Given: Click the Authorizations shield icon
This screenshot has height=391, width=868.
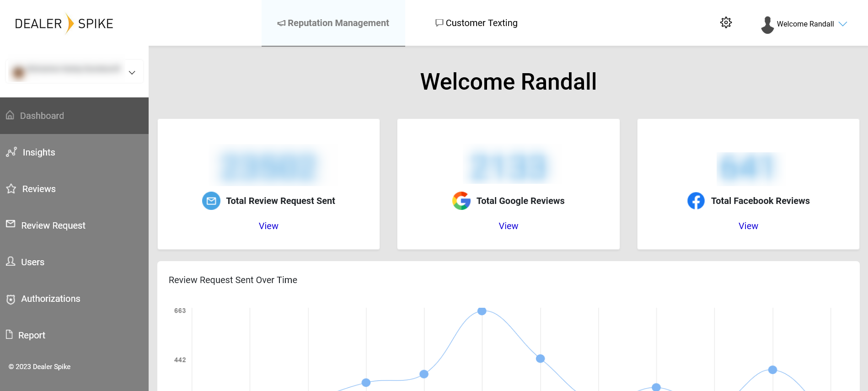Looking at the screenshot, I should pos(11,299).
